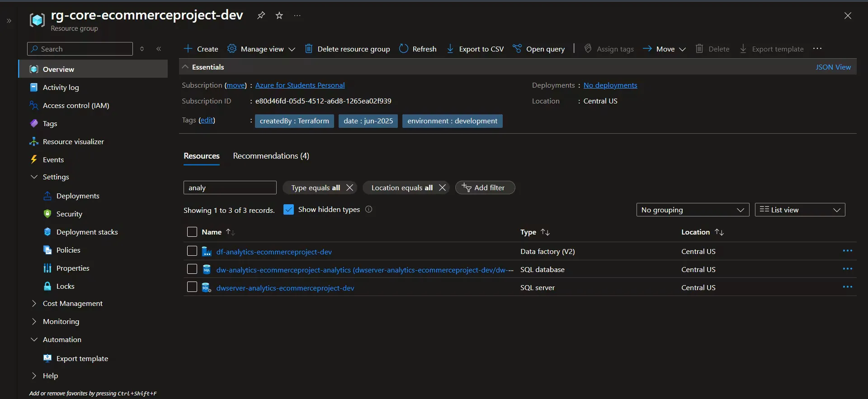Click the Refresh toolbar icon
The image size is (868, 399).
click(404, 49)
